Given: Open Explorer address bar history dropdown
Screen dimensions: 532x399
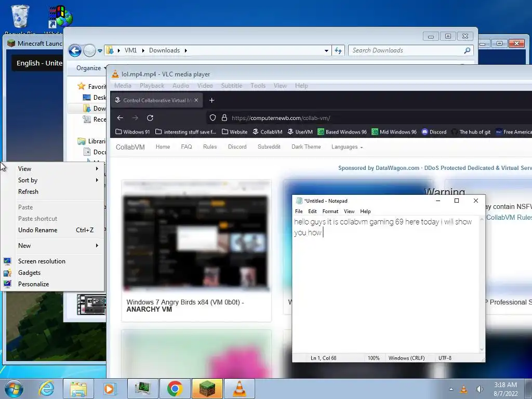Looking at the screenshot, I should coord(326,50).
